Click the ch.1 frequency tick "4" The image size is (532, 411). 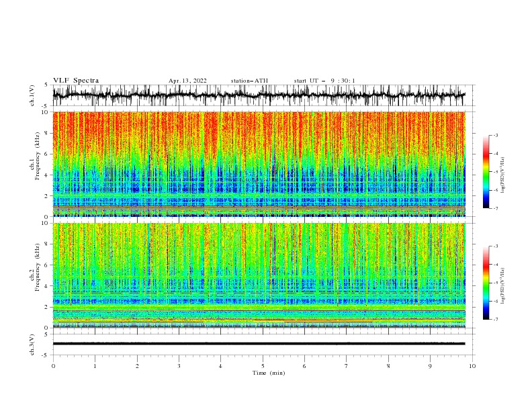[x=47, y=175]
